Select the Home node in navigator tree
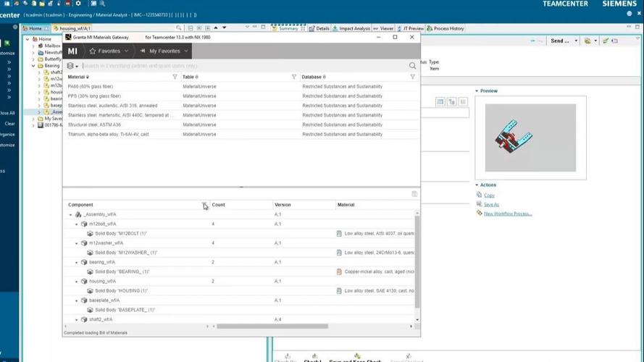644x362 pixels. 45,39
